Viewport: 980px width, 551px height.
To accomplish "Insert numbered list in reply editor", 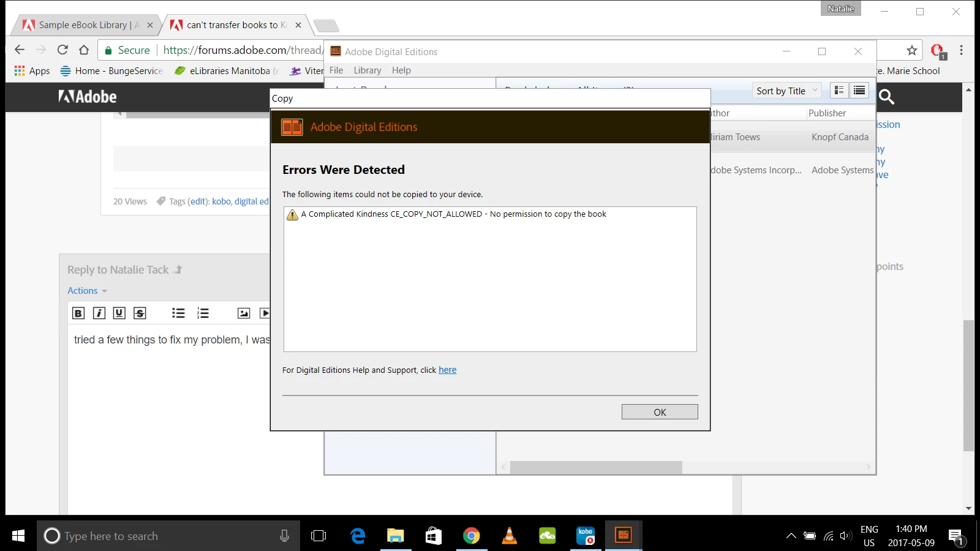I will 203,313.
